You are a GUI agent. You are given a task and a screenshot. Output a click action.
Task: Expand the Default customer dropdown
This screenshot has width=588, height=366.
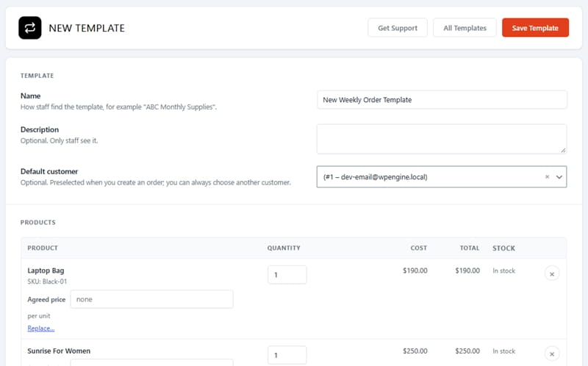(x=559, y=177)
